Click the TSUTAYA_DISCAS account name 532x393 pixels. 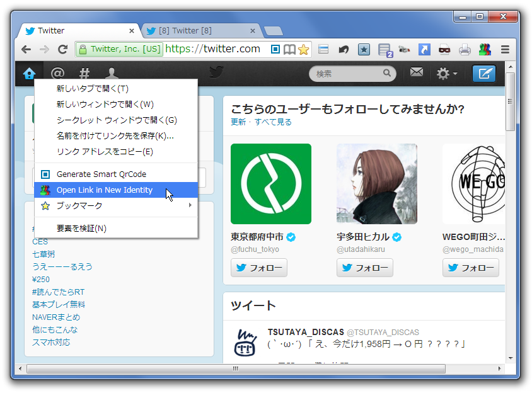tap(306, 332)
